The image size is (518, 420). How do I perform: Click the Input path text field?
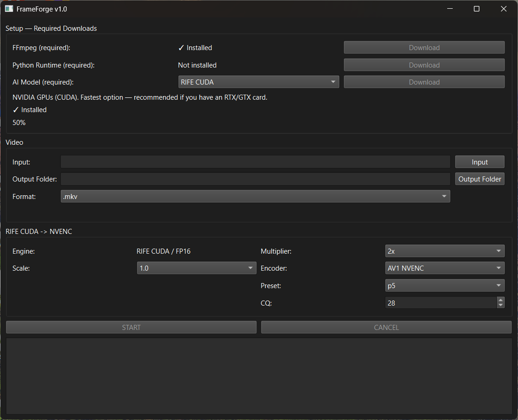tap(256, 162)
